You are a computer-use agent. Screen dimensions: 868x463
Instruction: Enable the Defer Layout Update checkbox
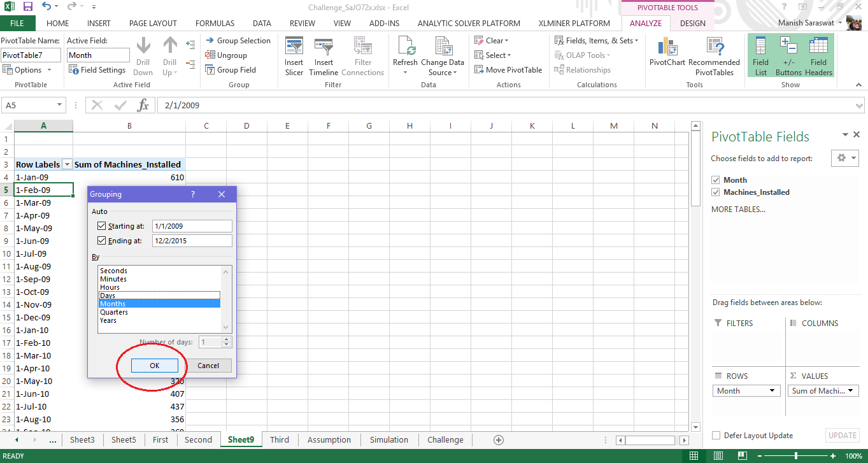[x=716, y=436]
